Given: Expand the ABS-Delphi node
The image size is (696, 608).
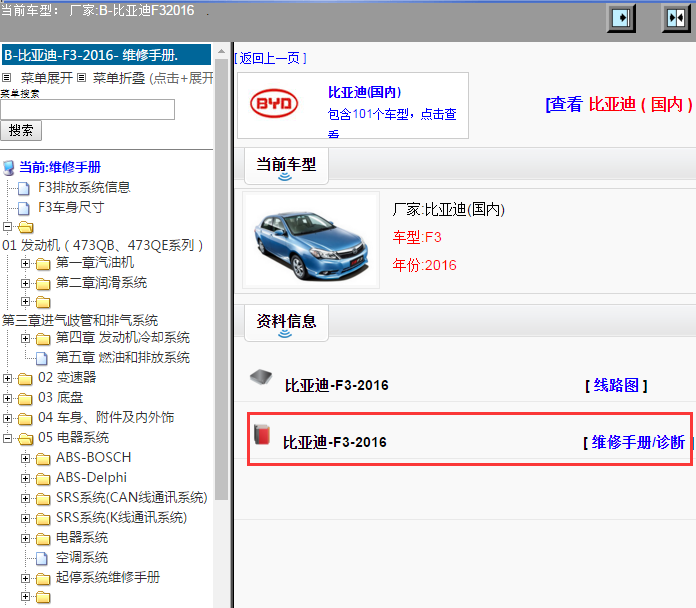Looking at the screenshot, I should tap(25, 478).
